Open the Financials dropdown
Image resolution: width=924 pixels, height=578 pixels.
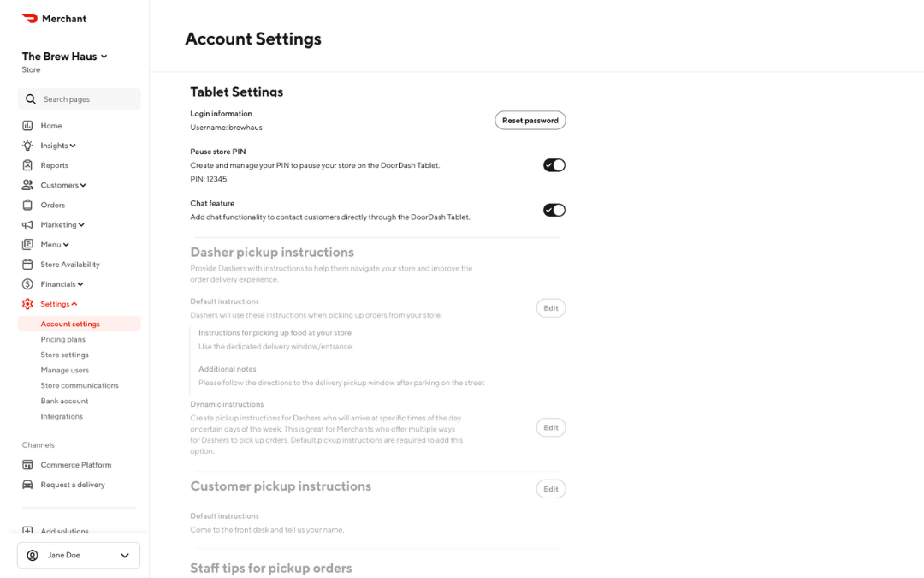point(59,283)
